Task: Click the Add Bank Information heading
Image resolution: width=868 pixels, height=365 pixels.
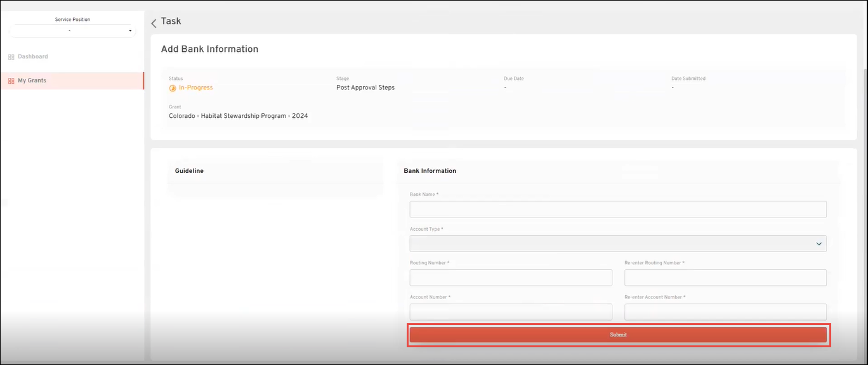Action: click(x=209, y=49)
